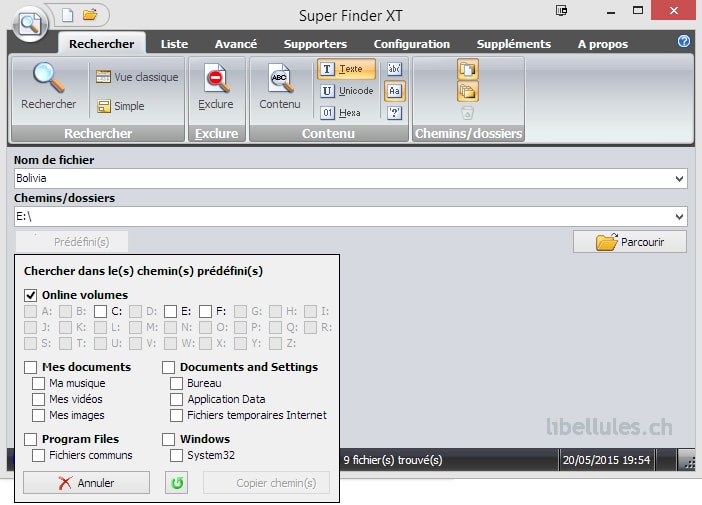Click the top Chemins/dossiers copy icon

pos(467,69)
